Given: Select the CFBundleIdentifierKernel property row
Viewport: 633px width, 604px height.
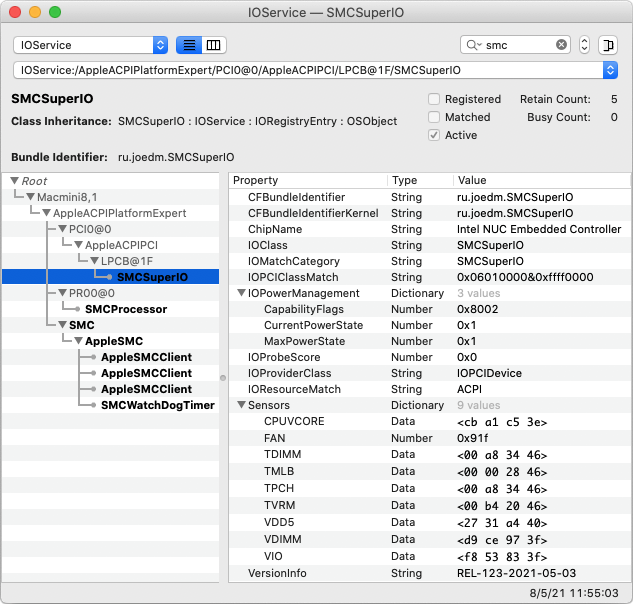Looking at the screenshot, I should [430, 213].
